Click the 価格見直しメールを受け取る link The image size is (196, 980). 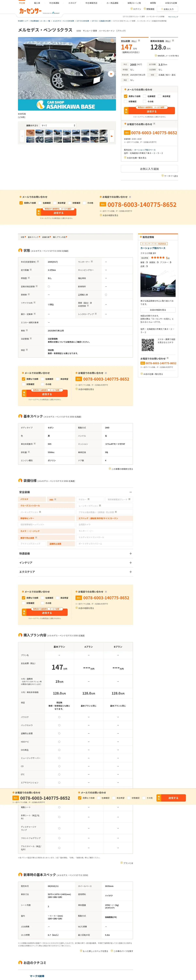167,56
